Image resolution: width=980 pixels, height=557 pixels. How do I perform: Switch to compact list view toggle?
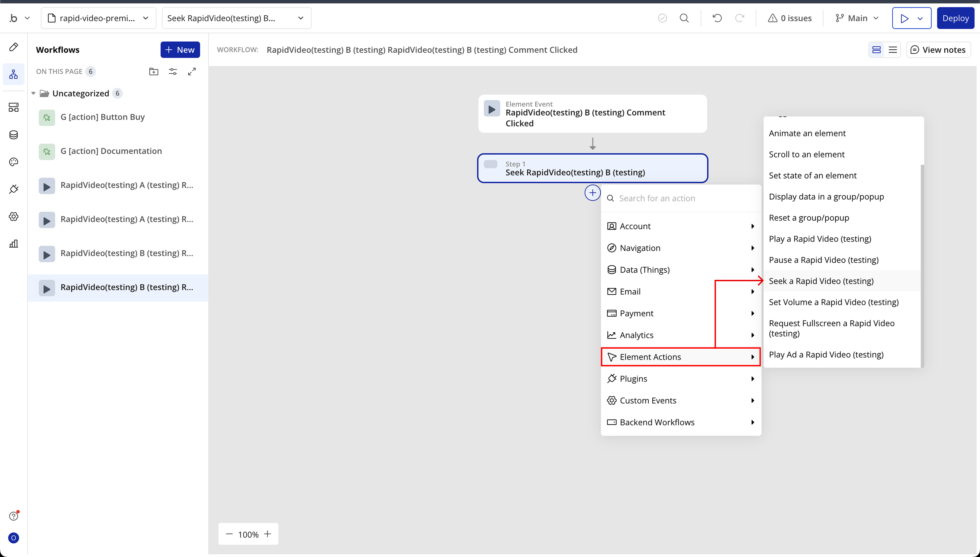893,50
